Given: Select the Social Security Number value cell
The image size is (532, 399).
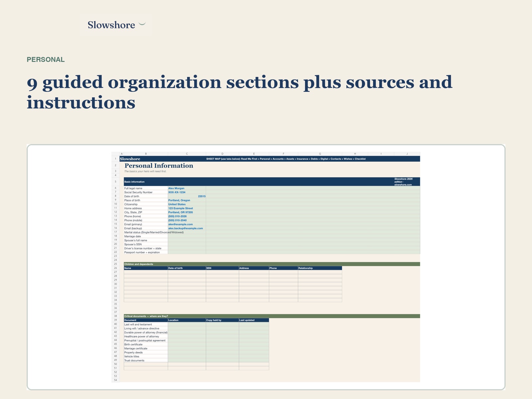Looking at the screenshot, I should pyautogui.click(x=187, y=192).
